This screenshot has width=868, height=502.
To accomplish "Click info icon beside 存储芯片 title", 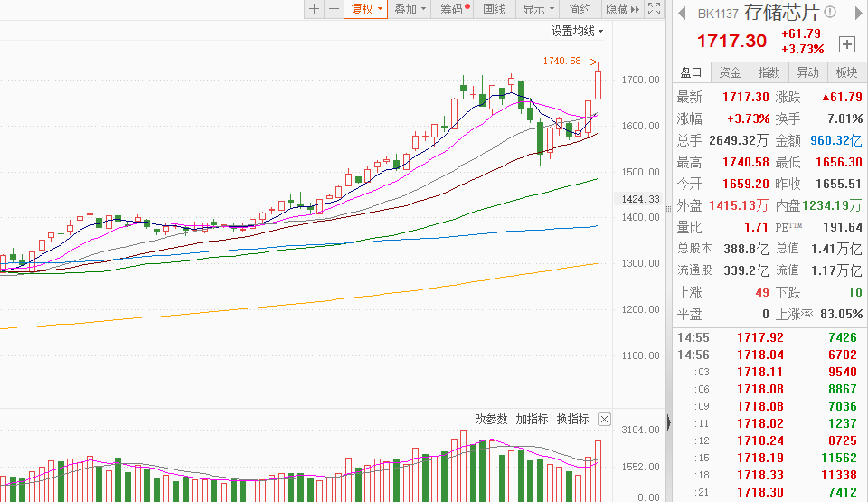I will point(830,13).
